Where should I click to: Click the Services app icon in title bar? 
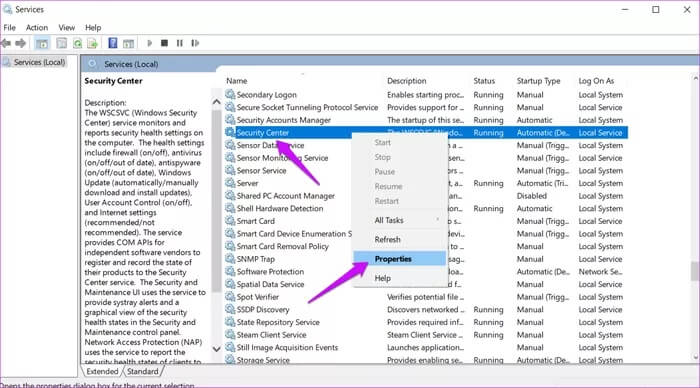tap(7, 9)
